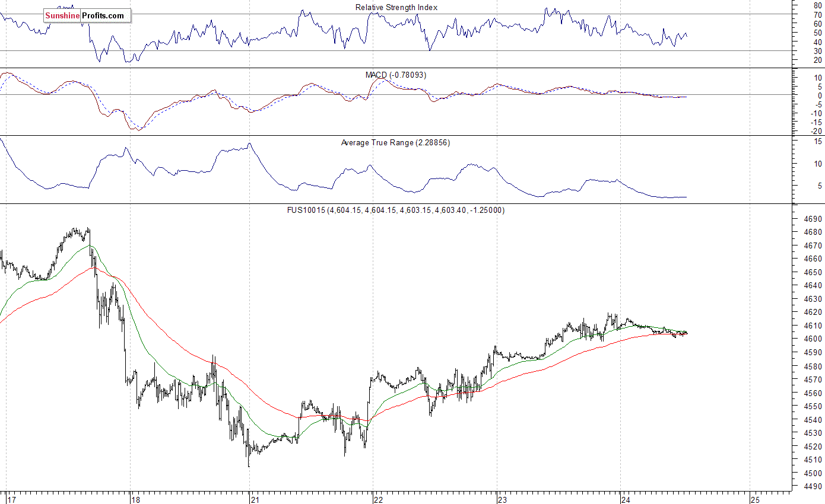Image resolution: width=825 pixels, height=504 pixels.
Task: Click the 4620 price axis value
Action: 812,312
